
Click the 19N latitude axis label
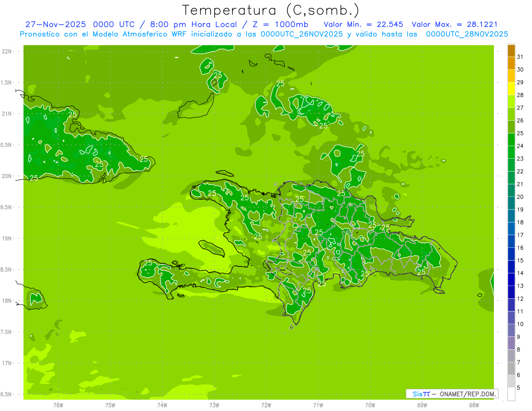click(x=7, y=238)
